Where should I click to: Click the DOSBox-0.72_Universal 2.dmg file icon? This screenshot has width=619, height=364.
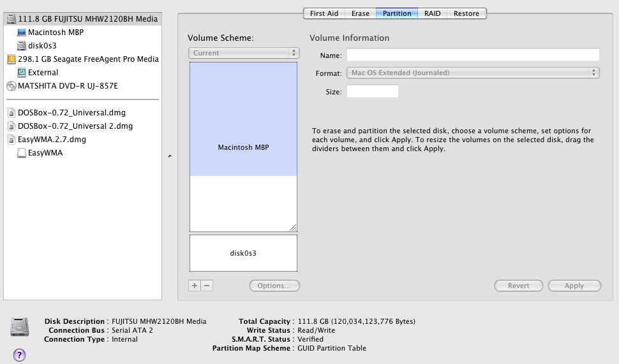click(12, 126)
